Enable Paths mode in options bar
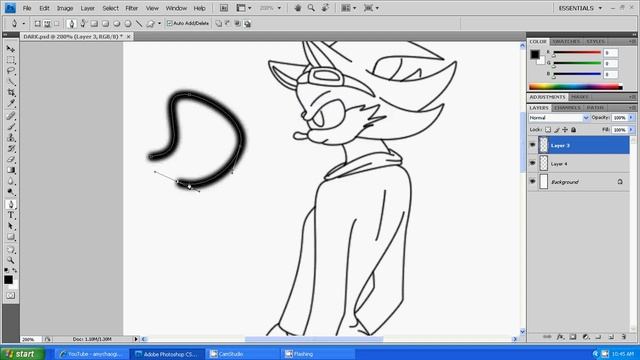The image size is (640, 360). coord(47,24)
